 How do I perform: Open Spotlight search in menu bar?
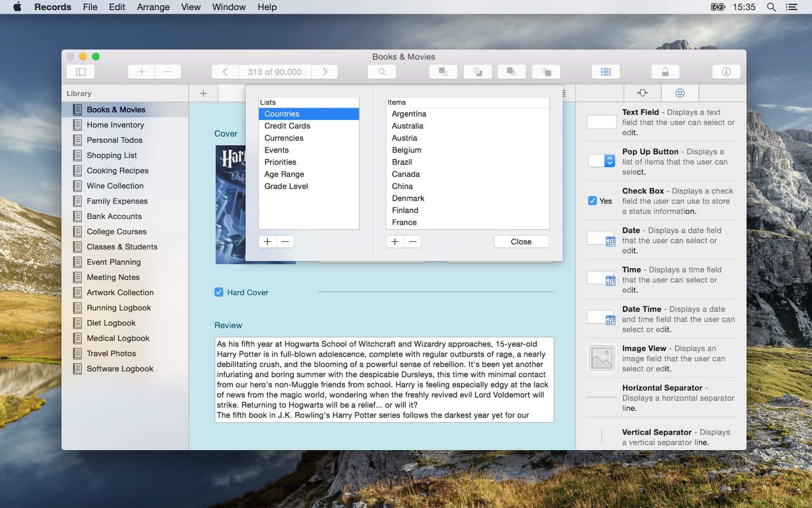(771, 7)
